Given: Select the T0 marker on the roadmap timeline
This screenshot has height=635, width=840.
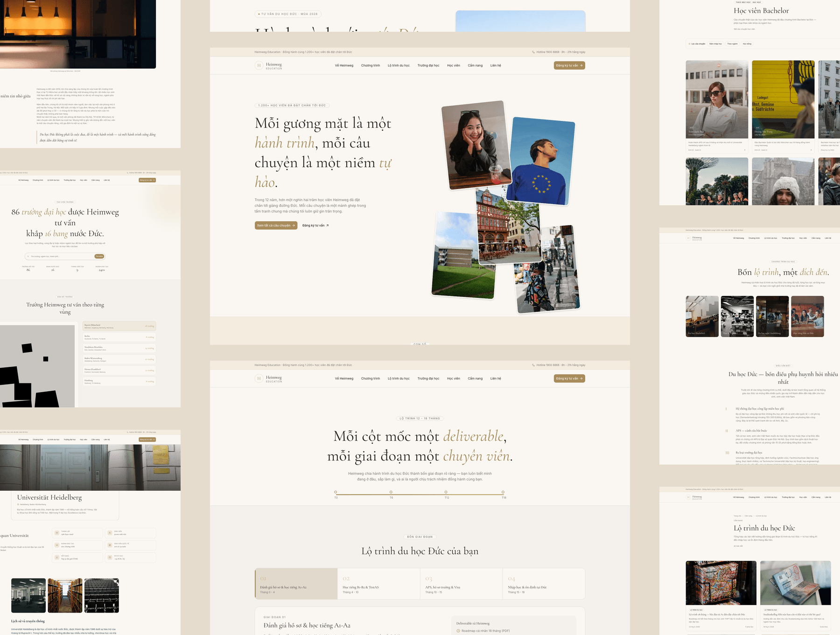Looking at the screenshot, I should (x=336, y=492).
